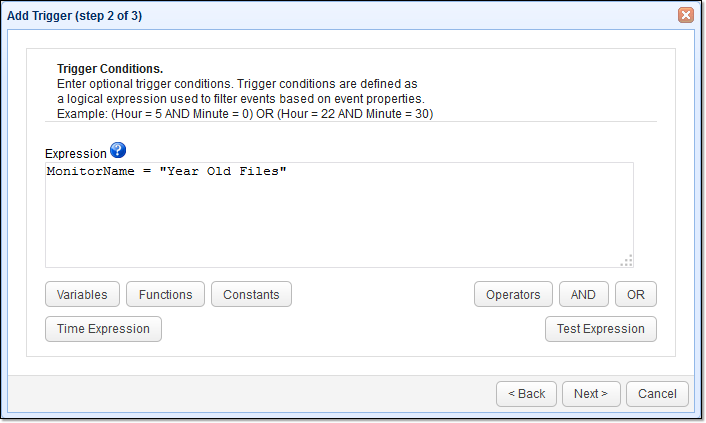The image size is (706, 423).
Task: Click the expression box resize grip
Action: 626,261
